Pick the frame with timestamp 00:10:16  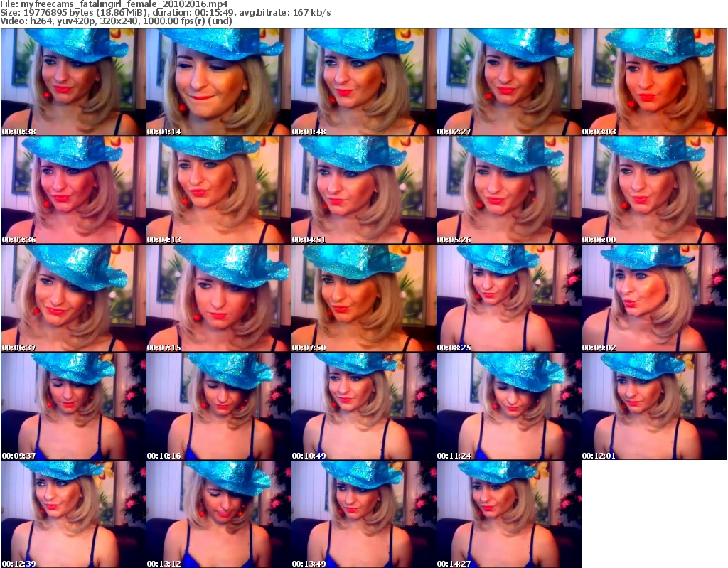(219, 407)
